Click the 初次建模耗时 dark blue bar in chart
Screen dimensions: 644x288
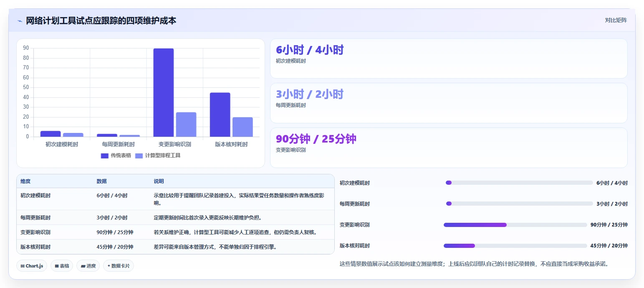(x=51, y=134)
